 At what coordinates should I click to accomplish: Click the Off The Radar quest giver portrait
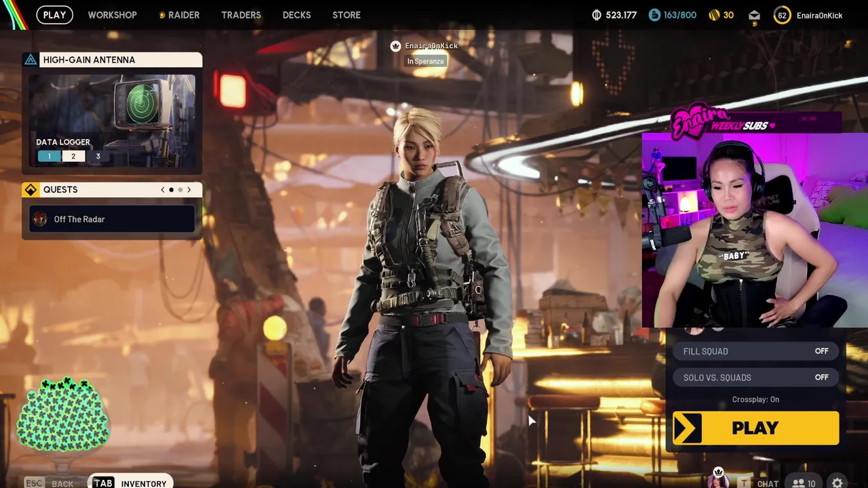40,219
